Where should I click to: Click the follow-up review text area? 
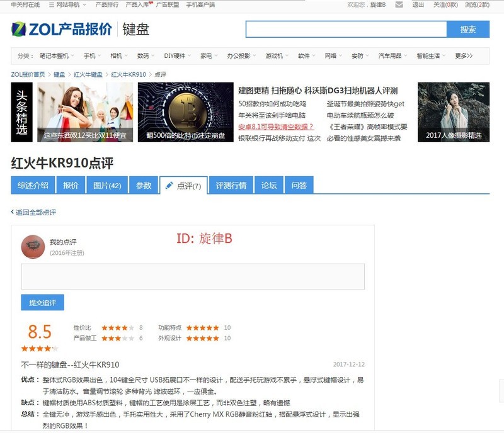coord(193,276)
